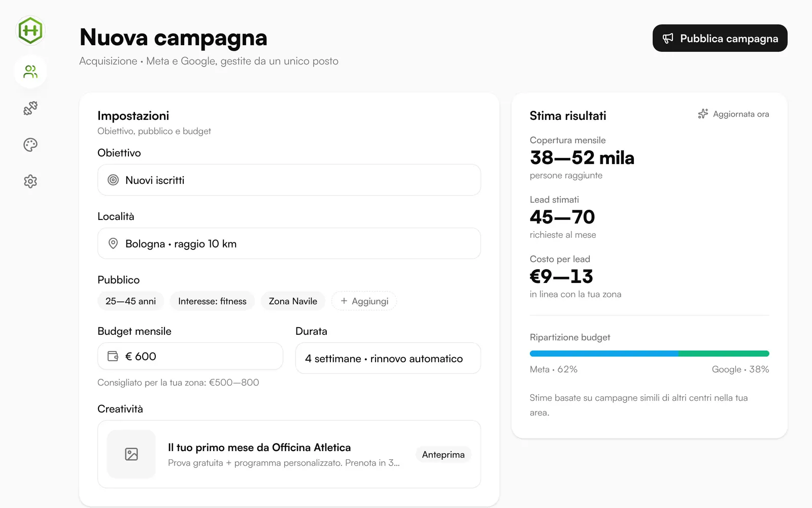Screen dimensions: 812x508
Task: Click the €9—13 cost per lead value
Action: (x=561, y=276)
